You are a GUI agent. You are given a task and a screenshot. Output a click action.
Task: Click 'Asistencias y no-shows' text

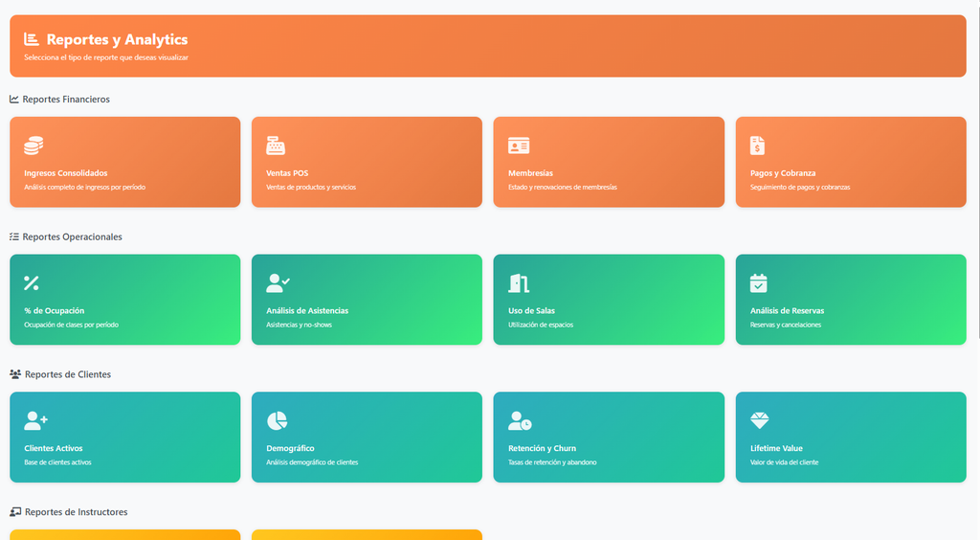(x=300, y=325)
